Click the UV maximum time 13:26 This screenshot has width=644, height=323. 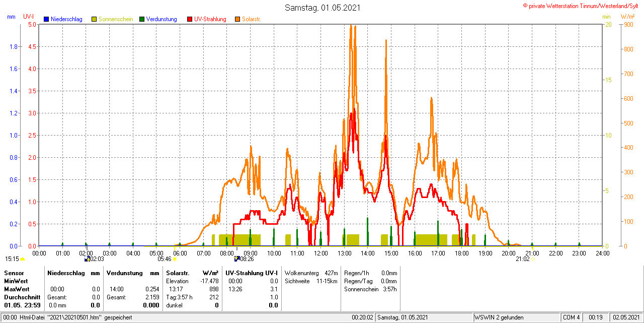click(x=235, y=289)
